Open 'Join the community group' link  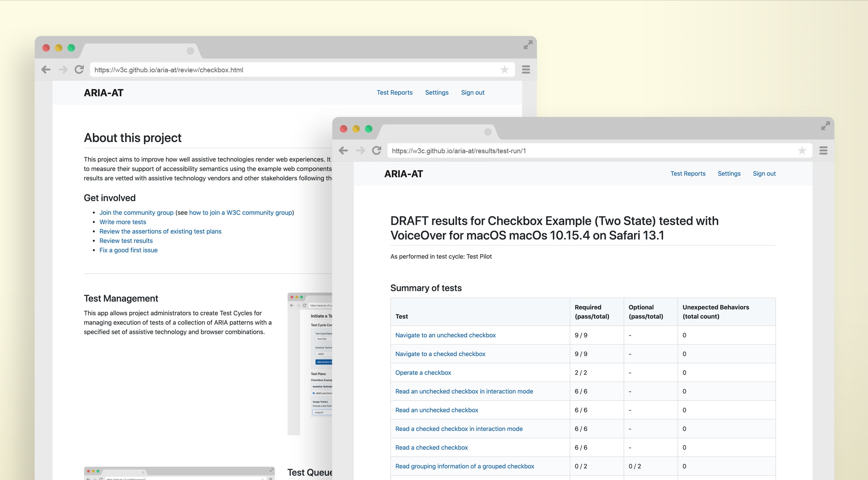point(136,213)
